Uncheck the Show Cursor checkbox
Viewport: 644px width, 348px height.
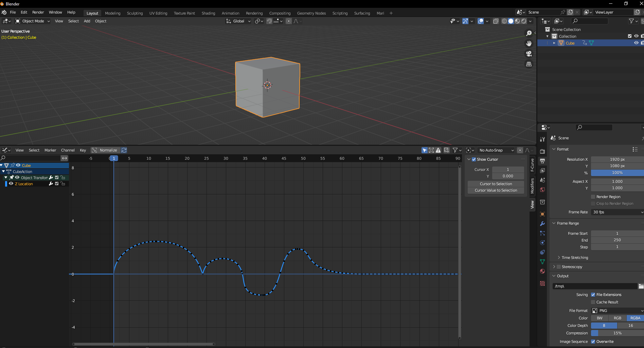pyautogui.click(x=474, y=159)
